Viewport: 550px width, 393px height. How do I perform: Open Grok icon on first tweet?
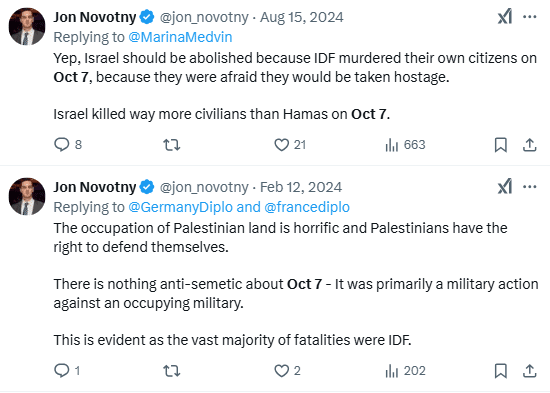(x=505, y=17)
